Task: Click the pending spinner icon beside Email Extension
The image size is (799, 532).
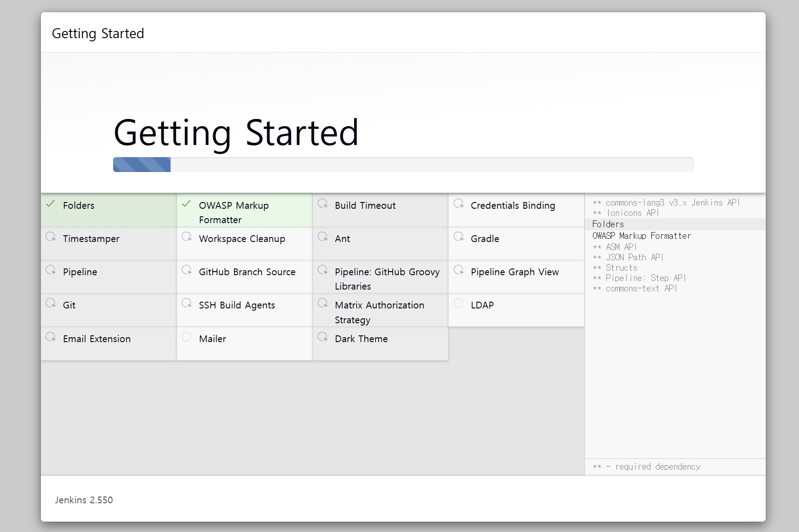Action: click(x=51, y=337)
